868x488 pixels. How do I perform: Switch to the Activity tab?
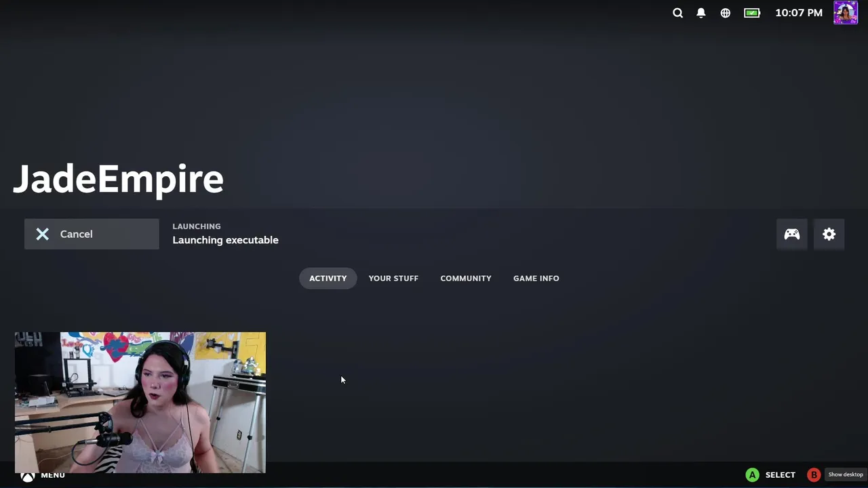pyautogui.click(x=328, y=278)
